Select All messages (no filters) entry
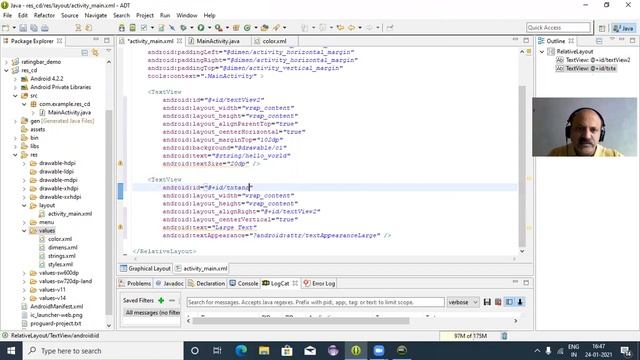Screen dimensions: 640x360 [152, 313]
